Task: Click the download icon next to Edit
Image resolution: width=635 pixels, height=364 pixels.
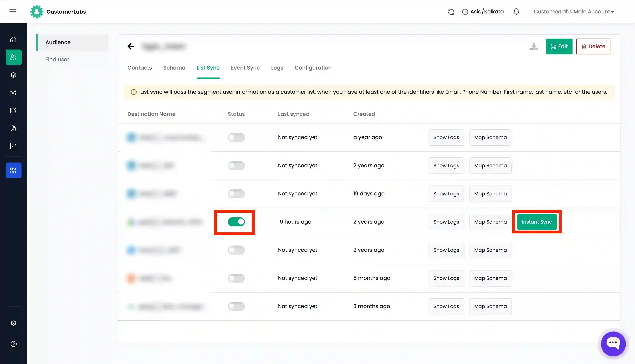Action: click(x=534, y=46)
